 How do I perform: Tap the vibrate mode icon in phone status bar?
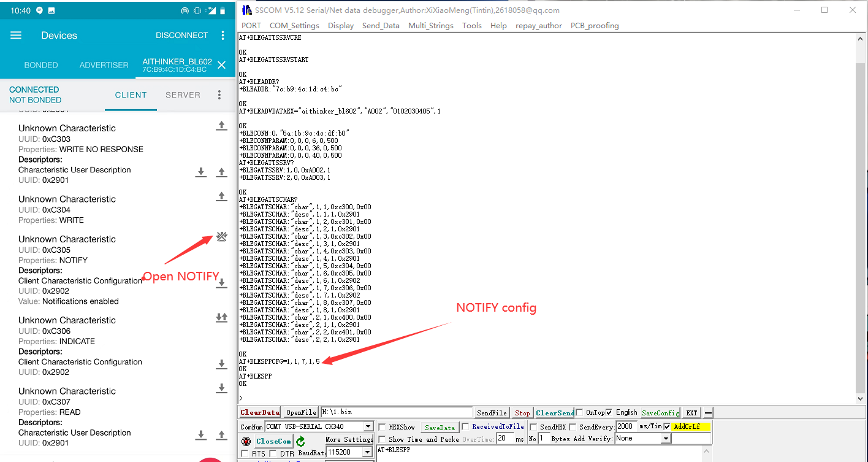[197, 10]
